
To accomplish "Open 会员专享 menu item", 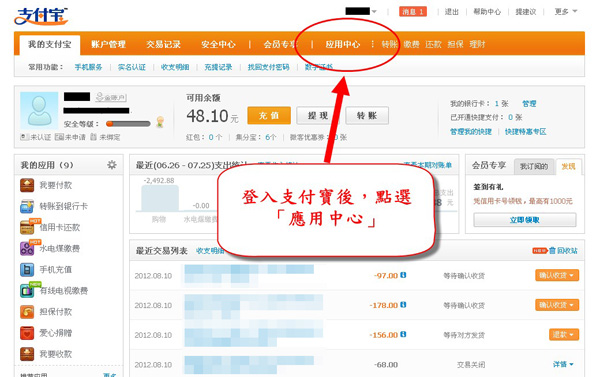I will pyautogui.click(x=280, y=44).
